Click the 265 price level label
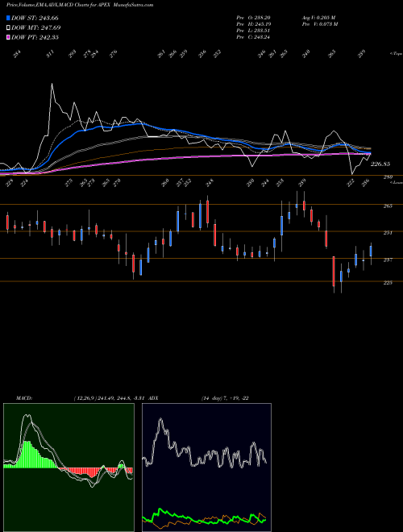Viewport: 403px width, 532px height. pos(388,206)
